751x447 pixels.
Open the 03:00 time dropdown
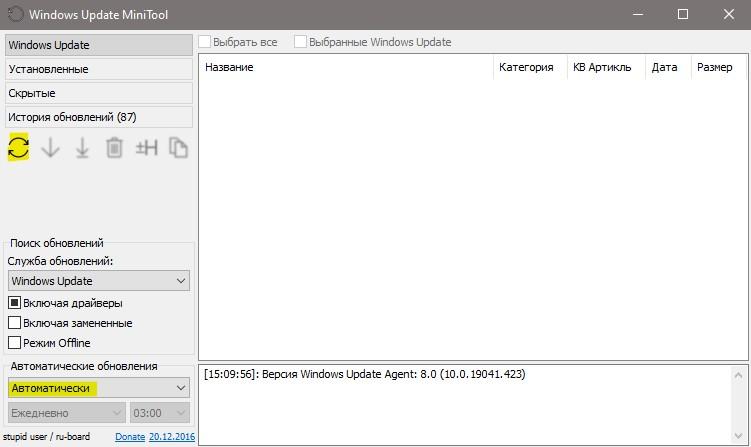(160, 413)
